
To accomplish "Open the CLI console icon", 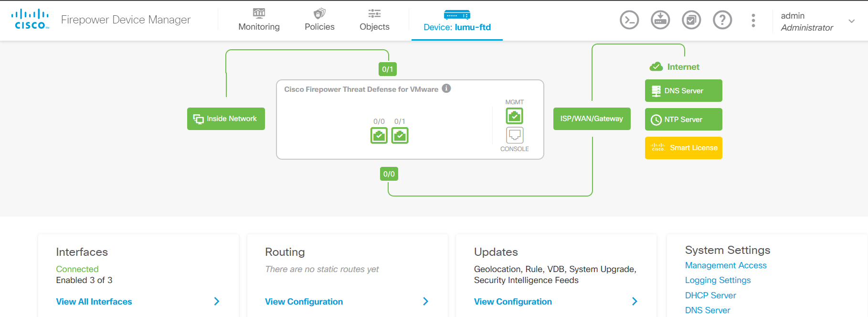I will [x=629, y=20].
